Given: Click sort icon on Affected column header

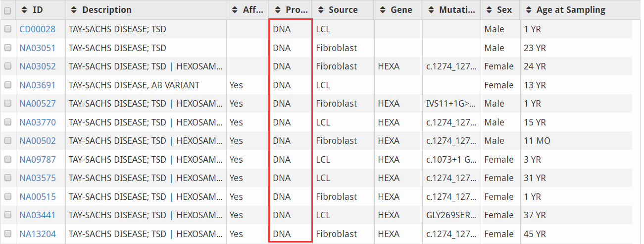Looking at the screenshot, I should (x=235, y=10).
